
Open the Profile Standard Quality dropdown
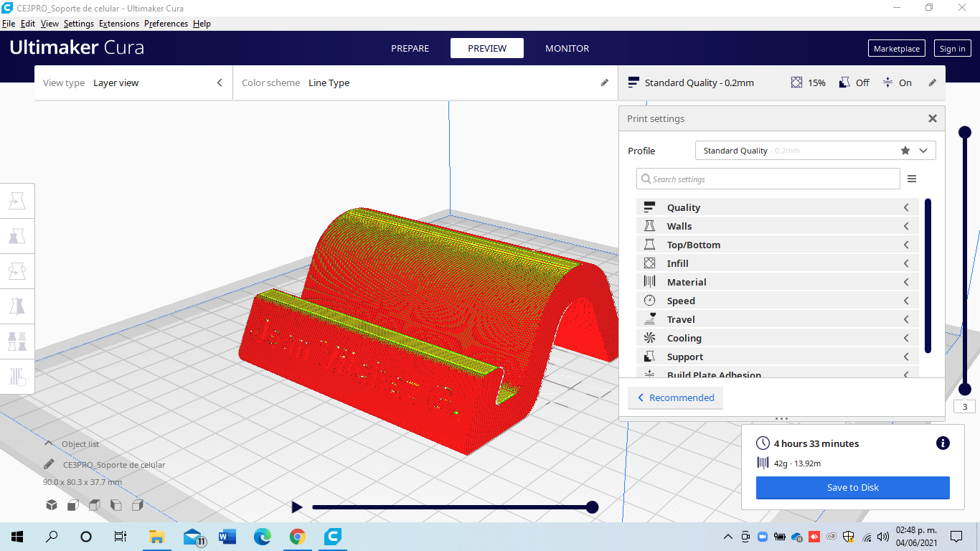pos(816,151)
